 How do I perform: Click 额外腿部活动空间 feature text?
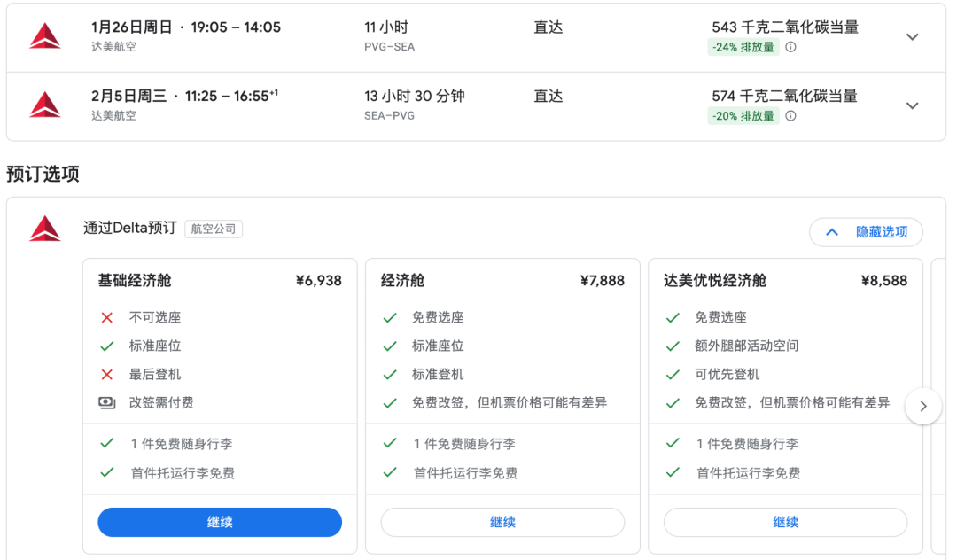point(746,346)
